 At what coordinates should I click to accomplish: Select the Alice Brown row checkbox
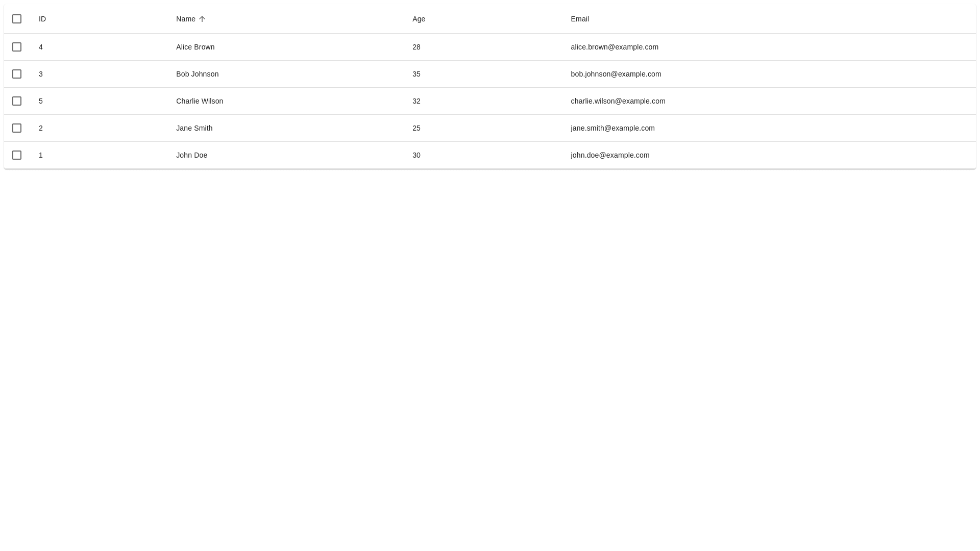tap(17, 47)
